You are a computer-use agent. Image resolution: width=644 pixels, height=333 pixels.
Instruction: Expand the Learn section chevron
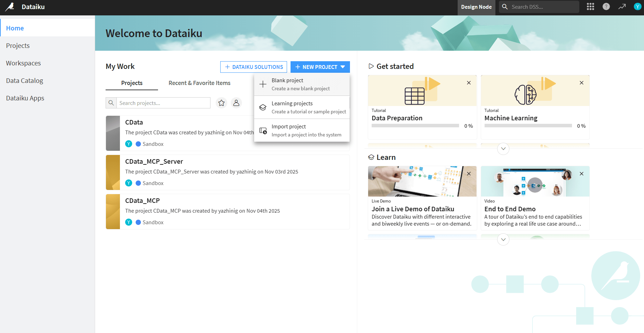click(503, 240)
